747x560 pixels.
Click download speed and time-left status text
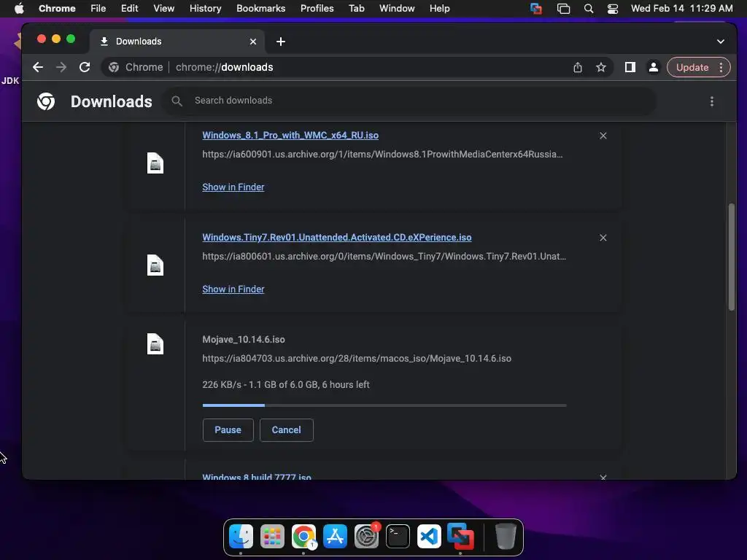[x=286, y=385]
